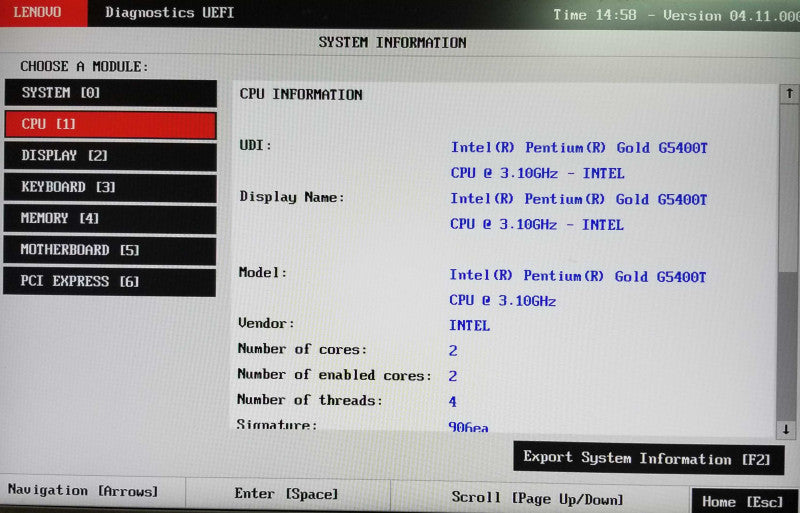
Task: Click the UDI label
Action: coord(256,145)
